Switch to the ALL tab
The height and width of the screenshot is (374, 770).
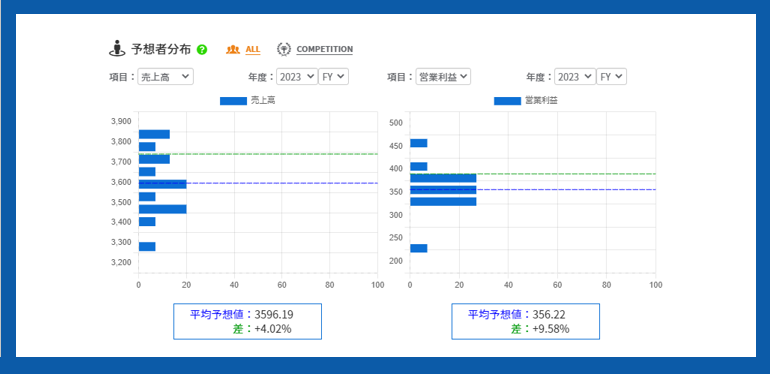click(x=253, y=50)
